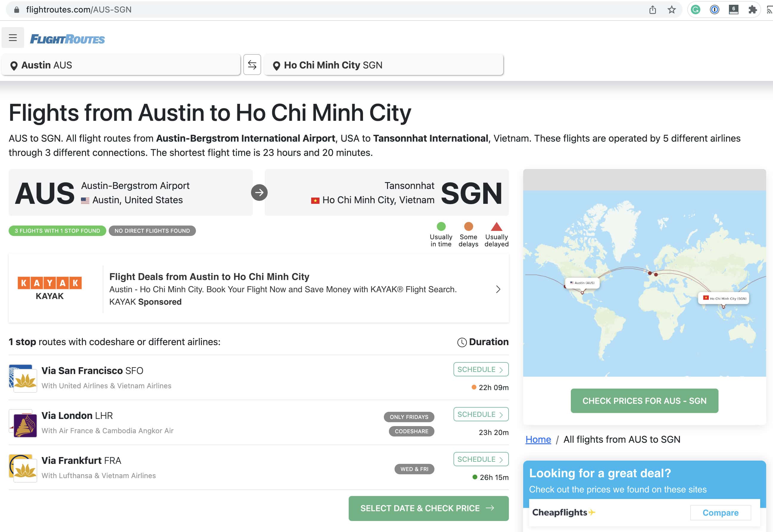Click SELECT DATE & CHECK PRICE button

pyautogui.click(x=428, y=508)
